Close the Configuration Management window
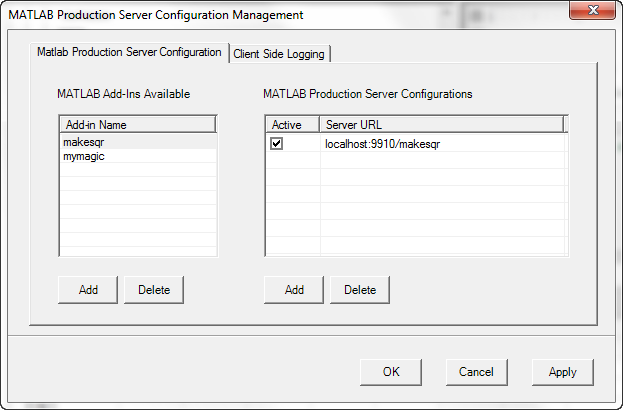Viewport: 623px width, 410px height. (x=593, y=10)
